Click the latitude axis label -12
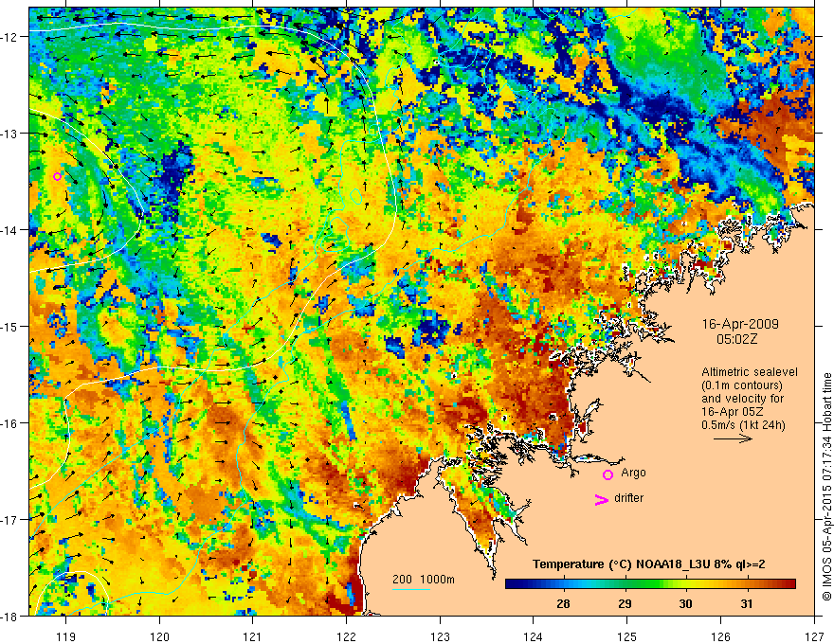The image size is (834, 644). [x=10, y=37]
